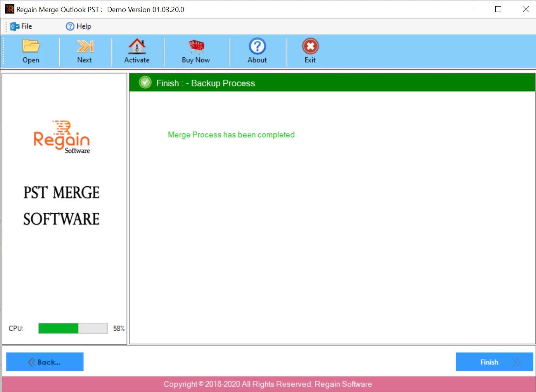Click the Finish button
Image resolution: width=536 pixels, height=392 pixels.
tap(495, 362)
